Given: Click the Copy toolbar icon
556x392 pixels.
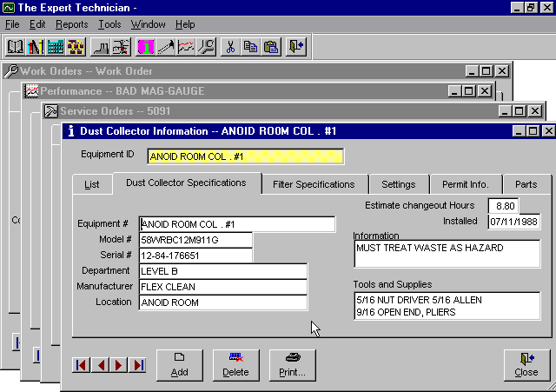Looking at the screenshot, I should (x=251, y=46).
